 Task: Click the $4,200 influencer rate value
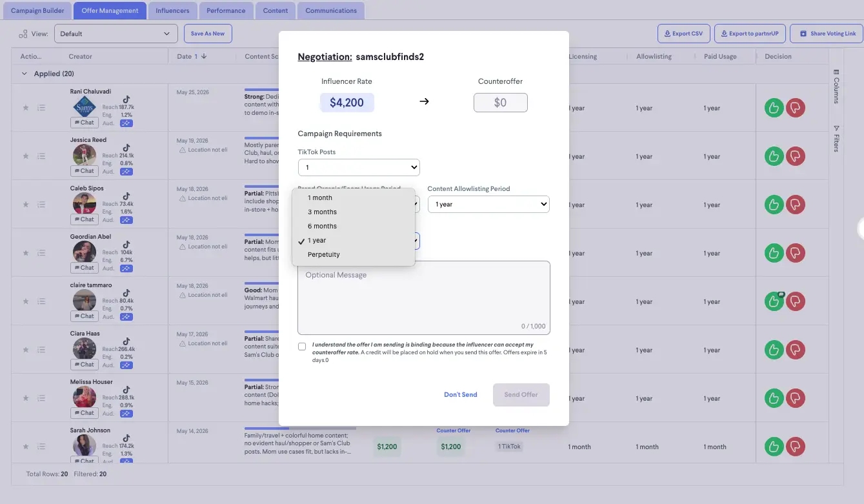347,103
